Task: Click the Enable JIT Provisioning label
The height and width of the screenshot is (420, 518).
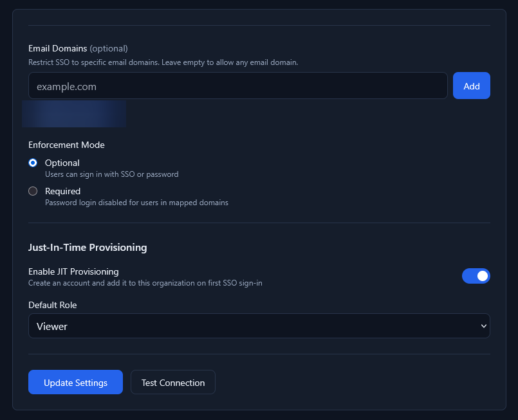Action: [73, 271]
